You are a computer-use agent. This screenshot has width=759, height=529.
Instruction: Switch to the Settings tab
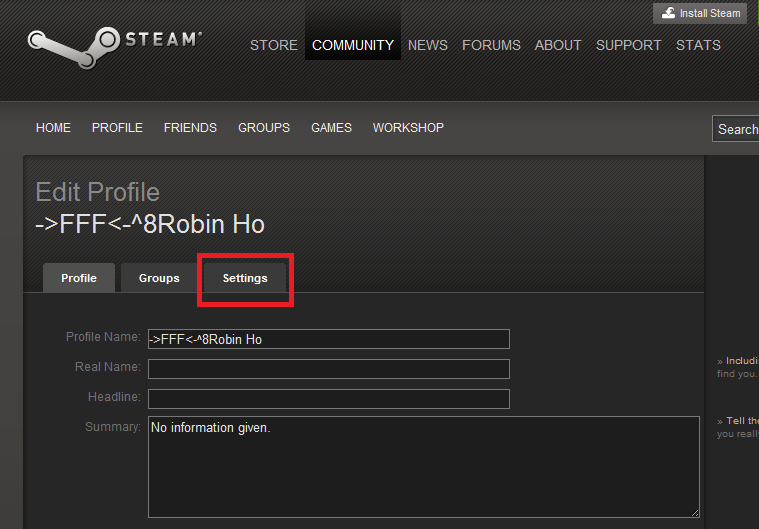[245, 278]
